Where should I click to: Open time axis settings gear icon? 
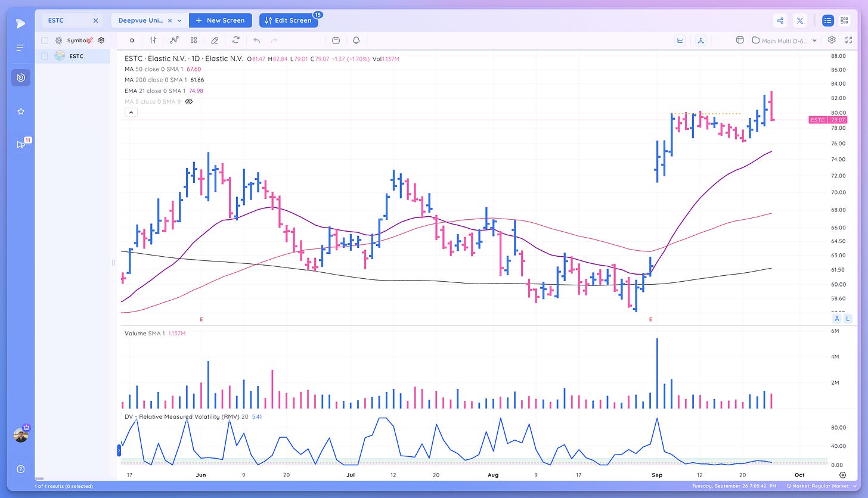coord(842,475)
